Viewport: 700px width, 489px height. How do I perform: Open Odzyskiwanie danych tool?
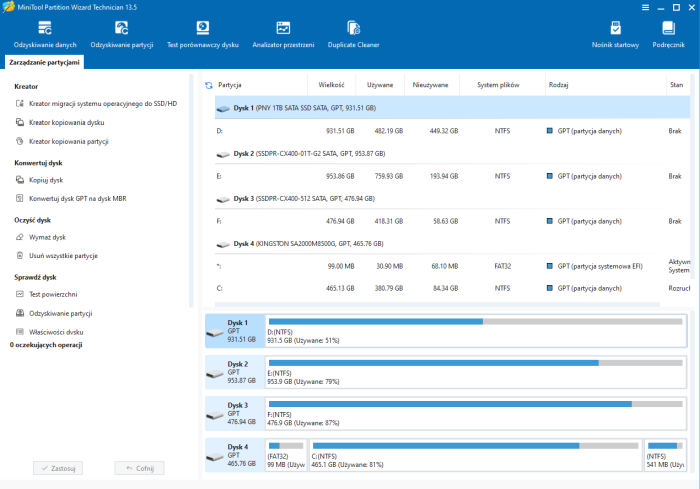pyautogui.click(x=45, y=35)
